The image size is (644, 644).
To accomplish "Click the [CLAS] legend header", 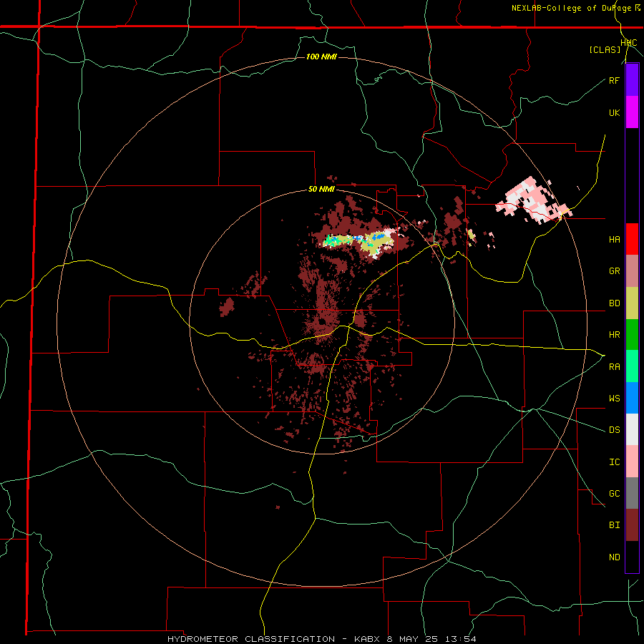I will click(605, 49).
